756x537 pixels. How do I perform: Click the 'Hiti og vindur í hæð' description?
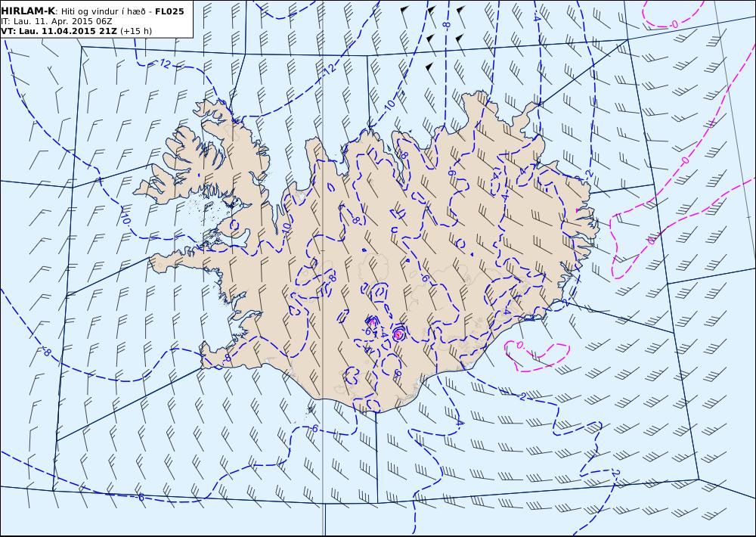point(102,11)
